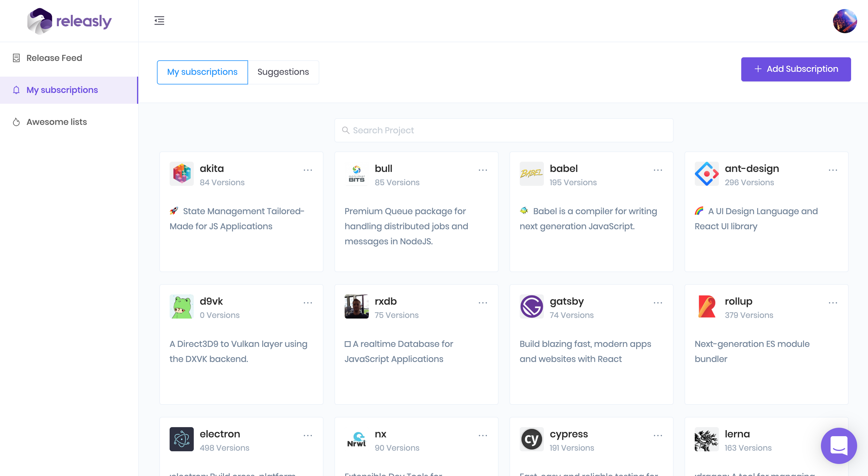Viewport: 868px width, 476px height.
Task: Open the more options menu for rxdb
Action: 483,303
